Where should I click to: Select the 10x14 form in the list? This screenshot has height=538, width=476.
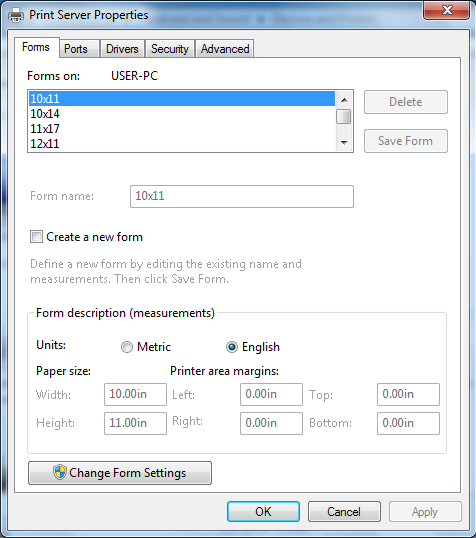(x=182, y=114)
